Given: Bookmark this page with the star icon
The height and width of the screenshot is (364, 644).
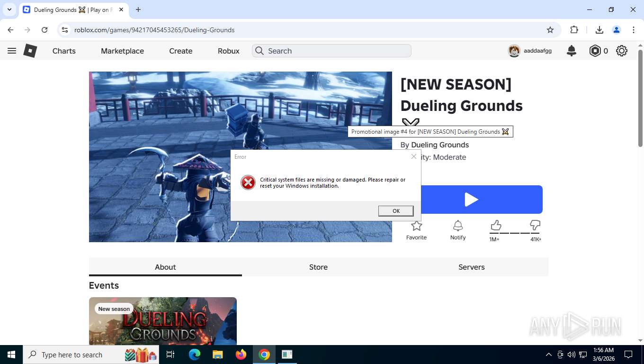Looking at the screenshot, I should tap(550, 30).
